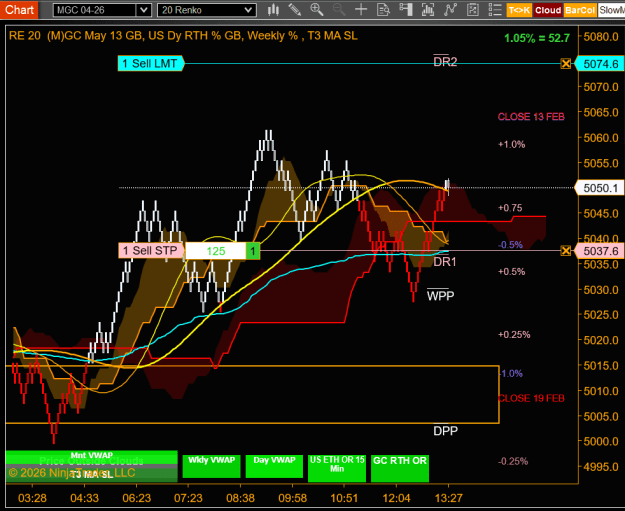Screen dimensions: 625x511
Task: Toggle the Wkly VWAP green button
Action: [x=211, y=466]
